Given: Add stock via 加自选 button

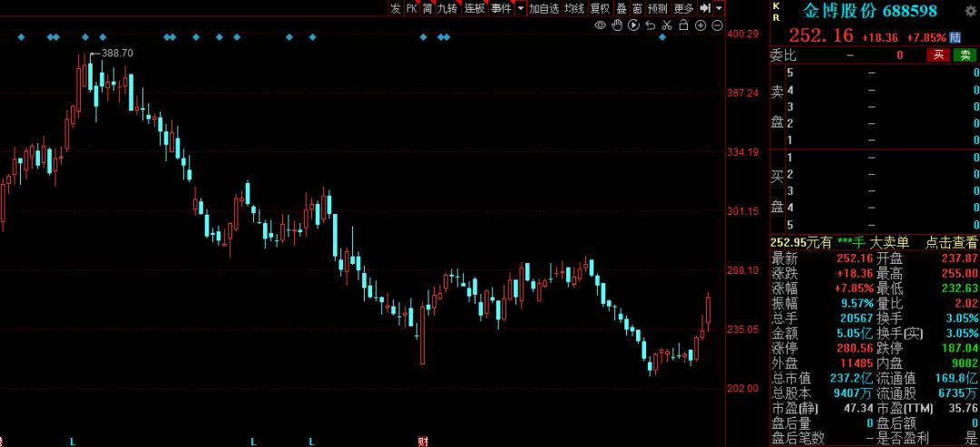Looking at the screenshot, I should point(544,8).
